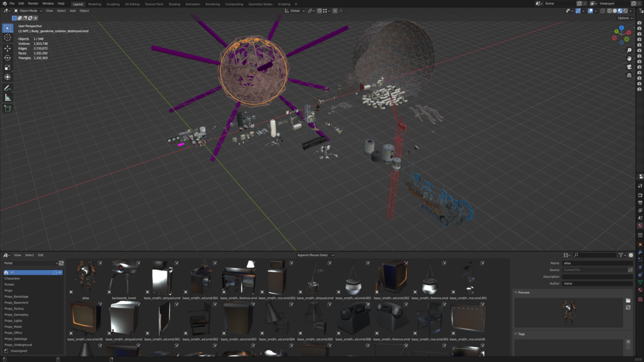Select the Select Box tool
The image size is (644, 362).
pyautogui.click(x=8, y=28)
